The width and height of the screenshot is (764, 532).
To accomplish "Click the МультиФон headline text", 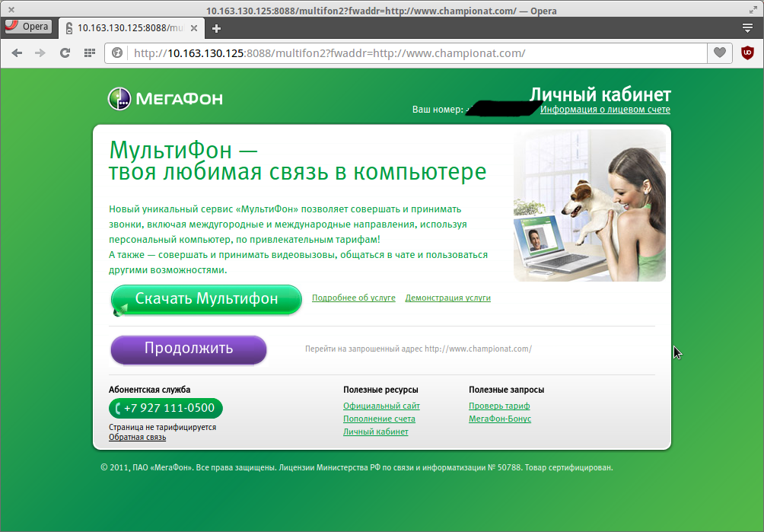I will [x=298, y=161].
